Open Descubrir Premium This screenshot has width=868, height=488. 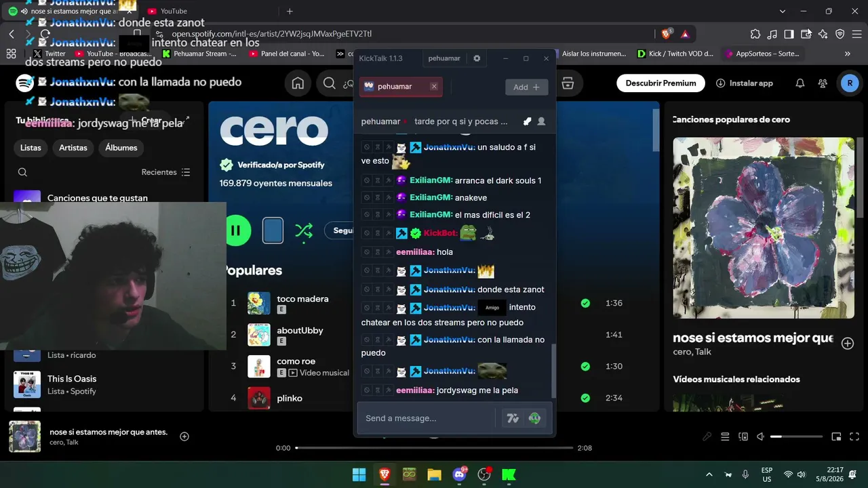[660, 83]
